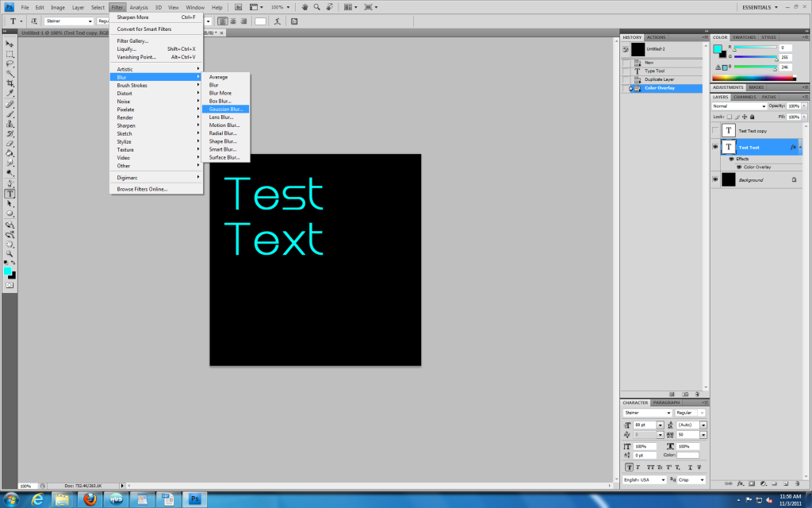
Task: Click the Create warped text icon
Action: 278,21
